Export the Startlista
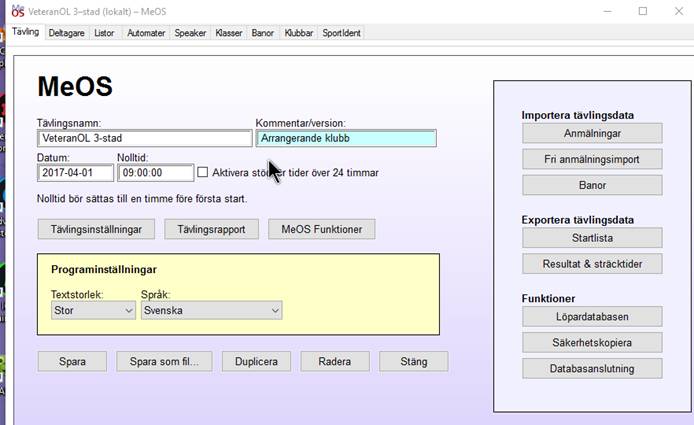 coord(592,238)
